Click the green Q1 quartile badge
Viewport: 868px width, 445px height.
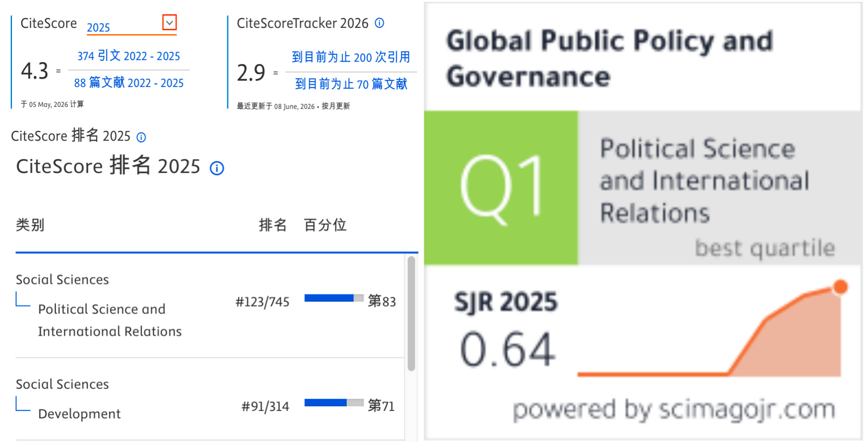point(501,188)
